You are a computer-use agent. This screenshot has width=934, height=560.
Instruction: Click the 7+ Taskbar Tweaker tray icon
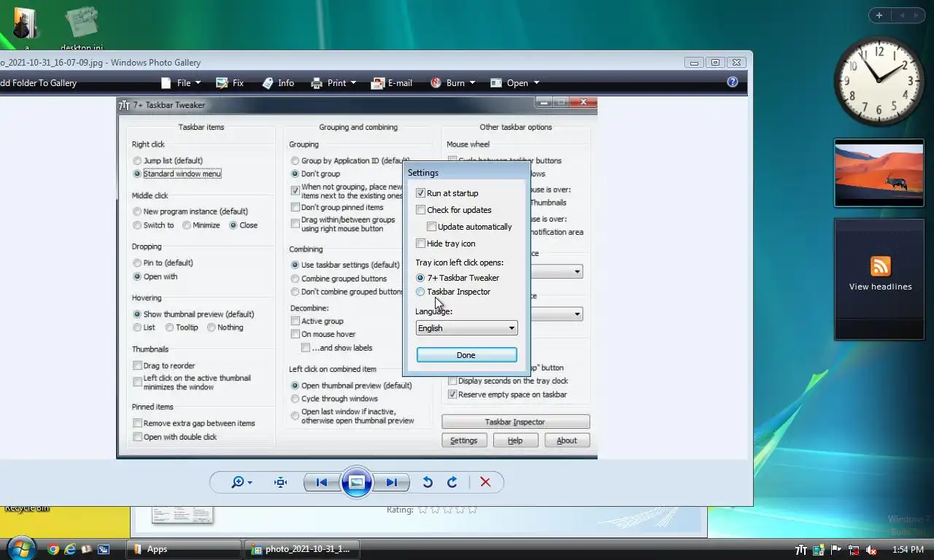[801, 550]
